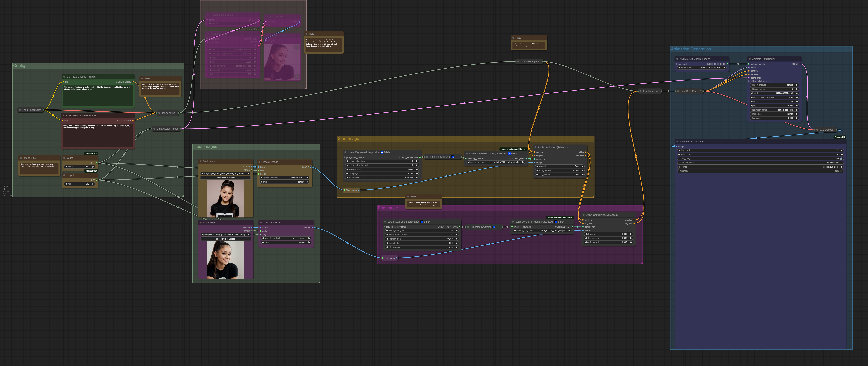Click the collapse dot on Animate Diff Combine node
Screen dimensions: 868x366
click(x=677, y=142)
